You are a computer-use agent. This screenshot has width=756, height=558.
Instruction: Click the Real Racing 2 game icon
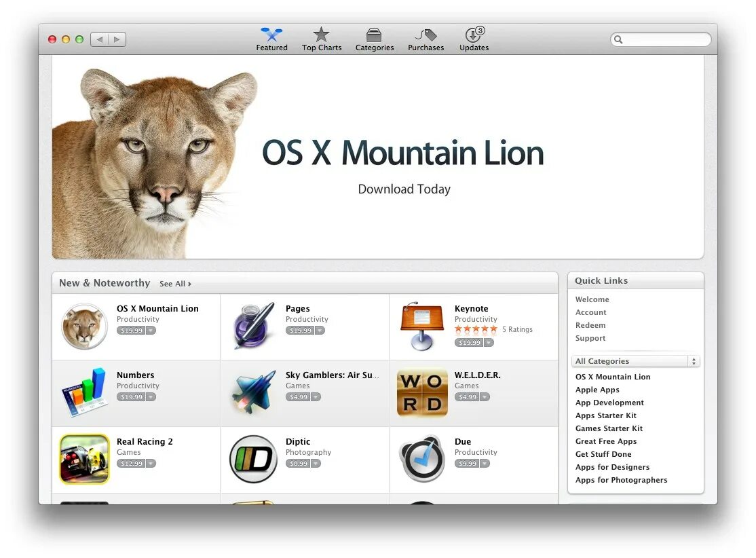tap(84, 460)
